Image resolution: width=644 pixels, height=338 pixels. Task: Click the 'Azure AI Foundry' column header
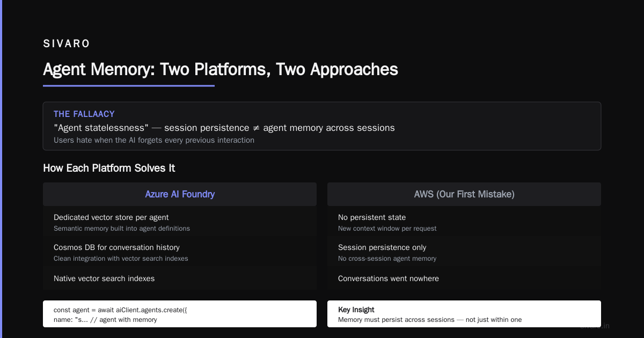pyautogui.click(x=180, y=194)
